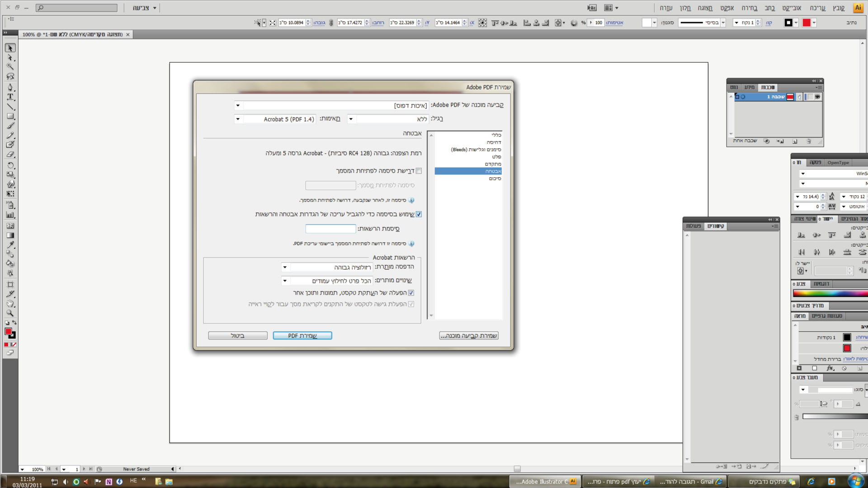Enable the document open password checkbox

pyautogui.click(x=419, y=171)
